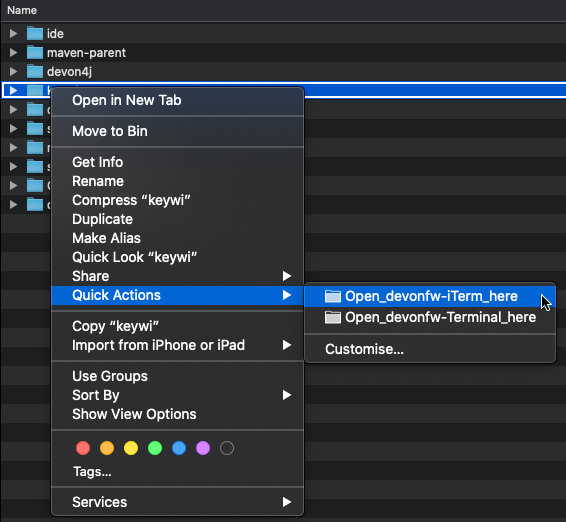Select Duplicate menu entry
566x522 pixels.
[177, 219]
